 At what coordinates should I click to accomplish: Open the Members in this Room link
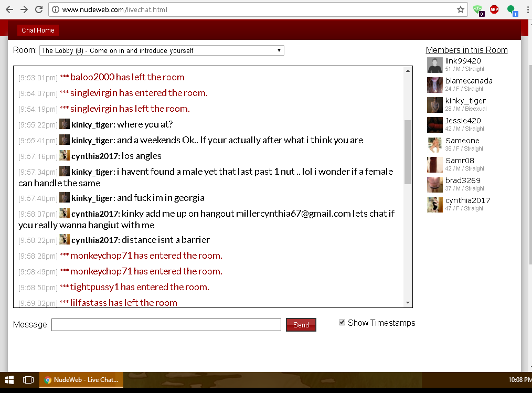[x=466, y=50]
